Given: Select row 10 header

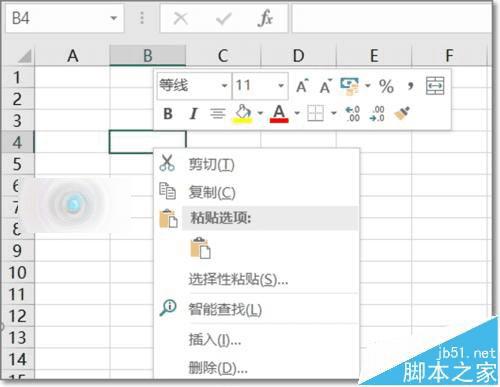Looking at the screenshot, I should coord(17,272).
